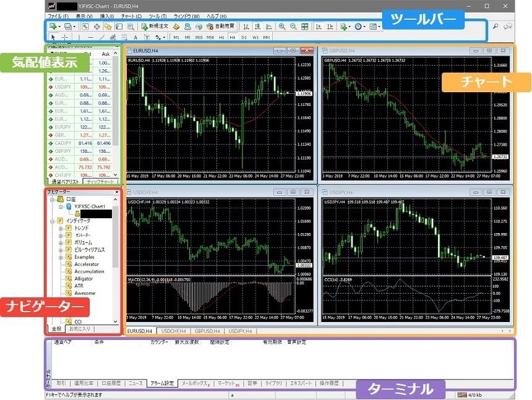Select the H4 timeframe button
The height and width of the screenshot is (400, 532).
233,38
